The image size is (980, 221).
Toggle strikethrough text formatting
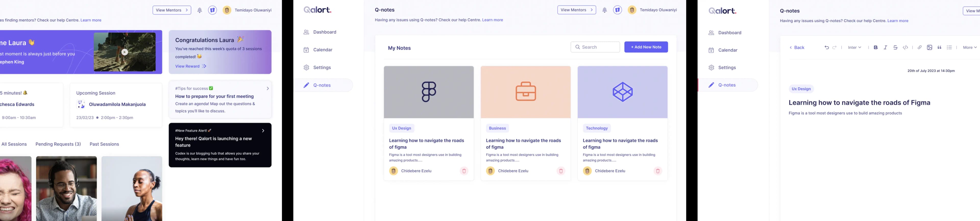pos(895,48)
